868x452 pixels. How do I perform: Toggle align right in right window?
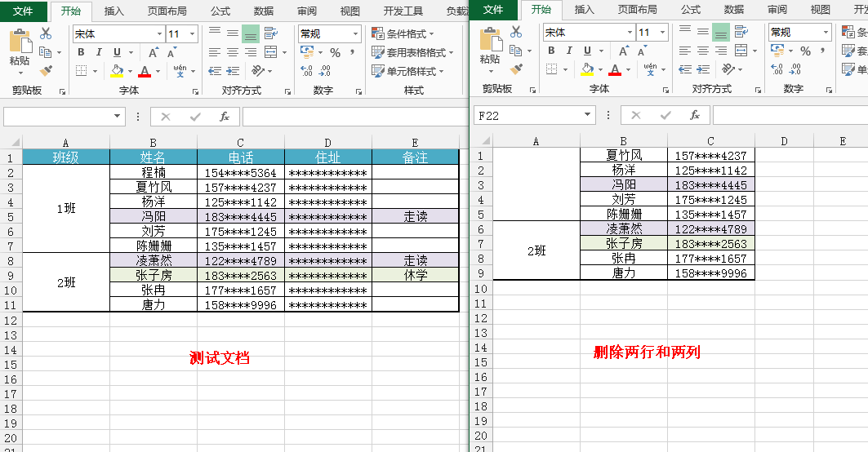(721, 51)
